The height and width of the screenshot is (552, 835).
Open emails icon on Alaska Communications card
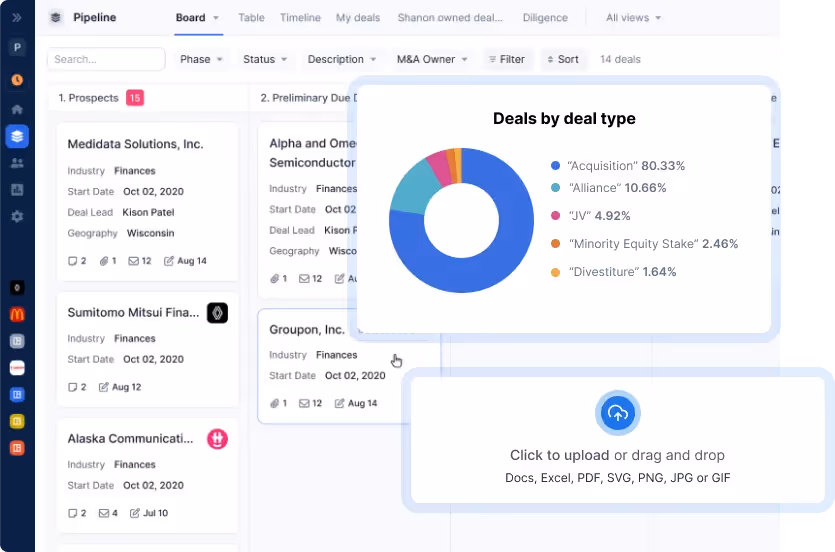click(x=104, y=513)
